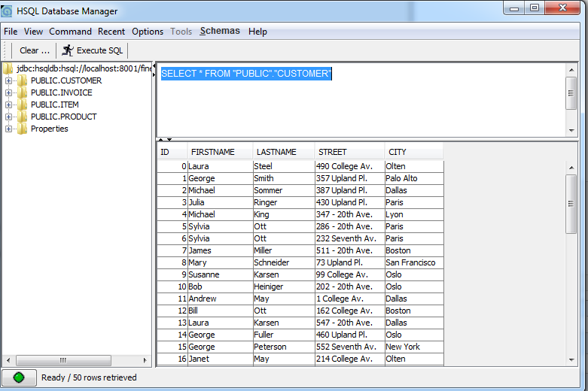Expand the Properties tree node

click(8, 129)
